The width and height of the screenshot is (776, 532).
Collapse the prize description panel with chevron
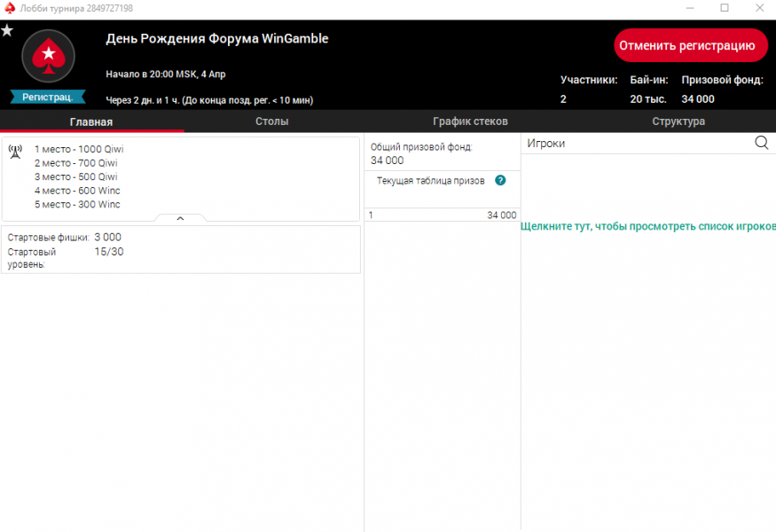[180, 218]
